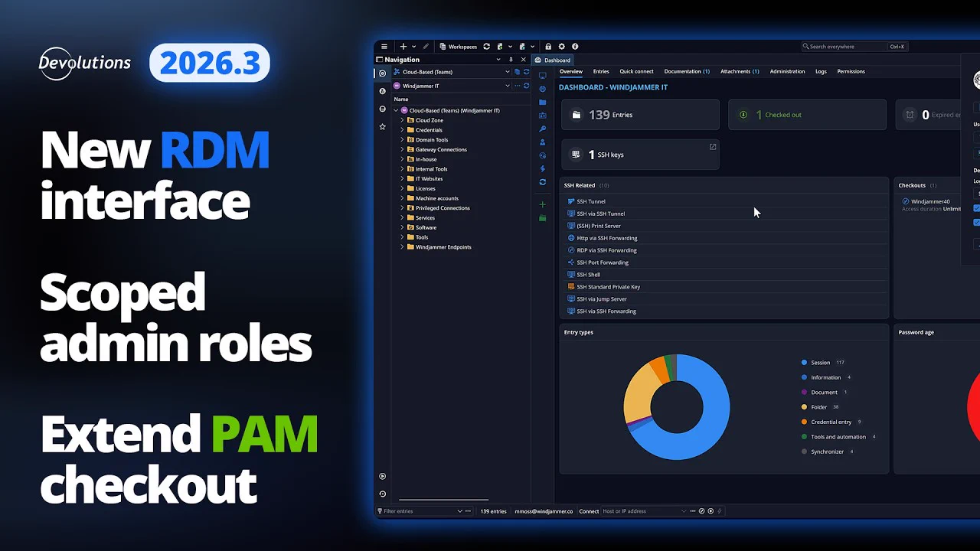Open settings with the gear icon
This screenshot has height=551, width=980.
[x=561, y=47]
